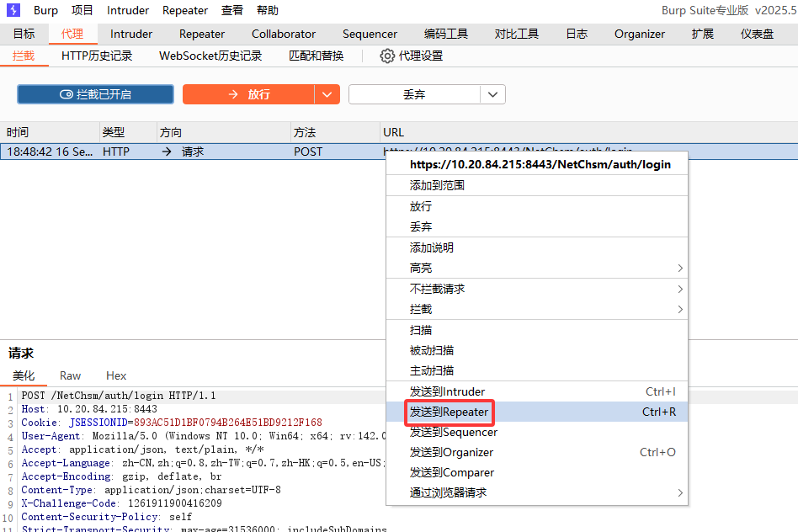Choose 丢弃 in the context menu
Screen dimensions: 798x532
pos(537,226)
